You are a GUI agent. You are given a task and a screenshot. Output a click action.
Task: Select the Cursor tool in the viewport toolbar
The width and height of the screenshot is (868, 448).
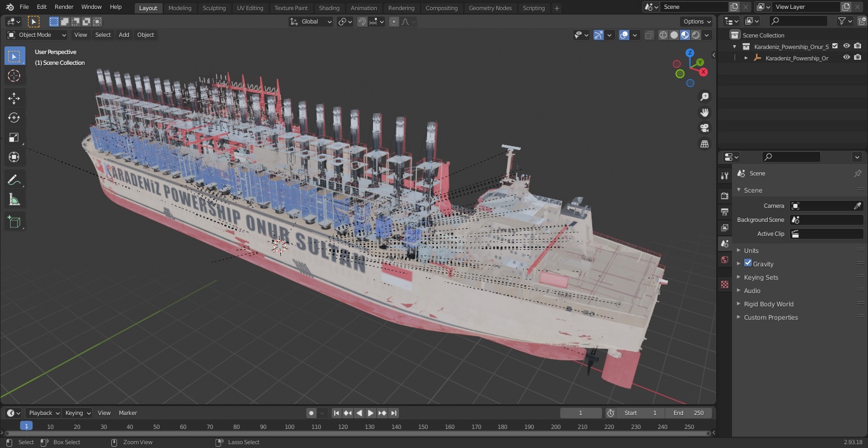(14, 76)
